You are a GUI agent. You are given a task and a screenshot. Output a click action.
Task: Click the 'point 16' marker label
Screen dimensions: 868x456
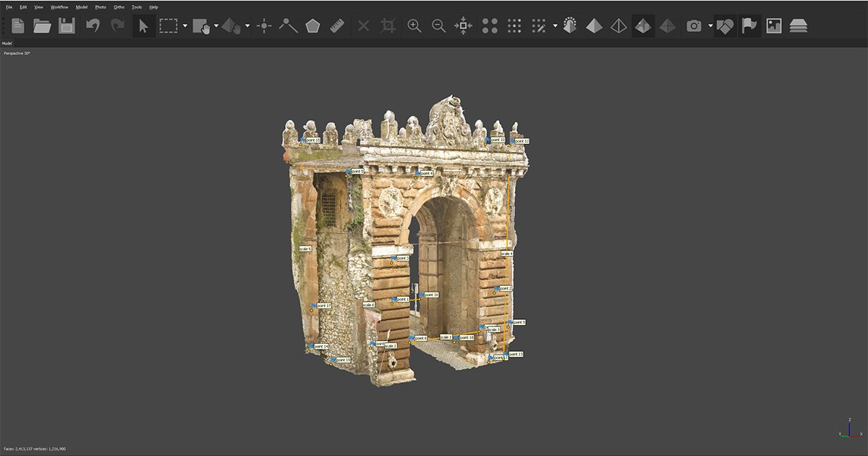pyautogui.click(x=431, y=295)
